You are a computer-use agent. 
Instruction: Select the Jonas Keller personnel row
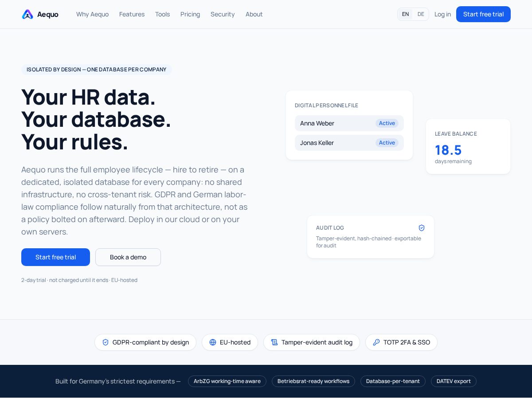click(349, 143)
